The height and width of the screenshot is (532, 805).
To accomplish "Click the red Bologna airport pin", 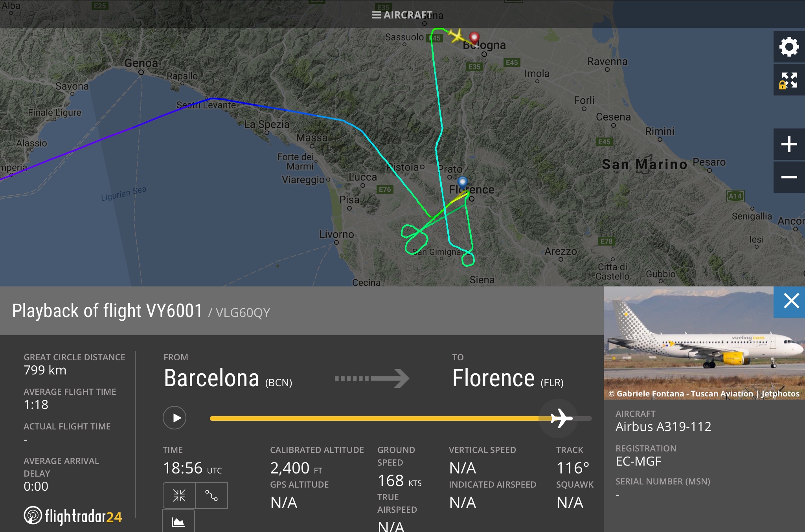I will [x=474, y=38].
